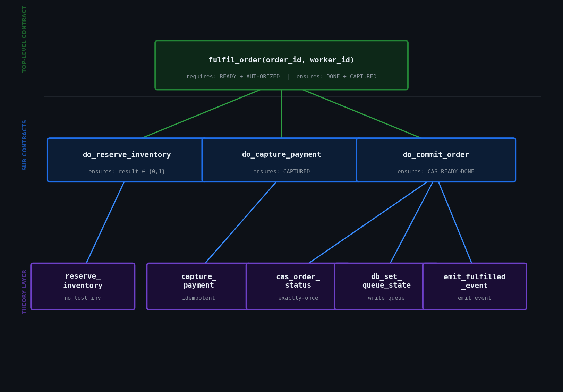563x392 pixels.
Task: Open the do_commit_order node
Action: [x=436, y=160]
